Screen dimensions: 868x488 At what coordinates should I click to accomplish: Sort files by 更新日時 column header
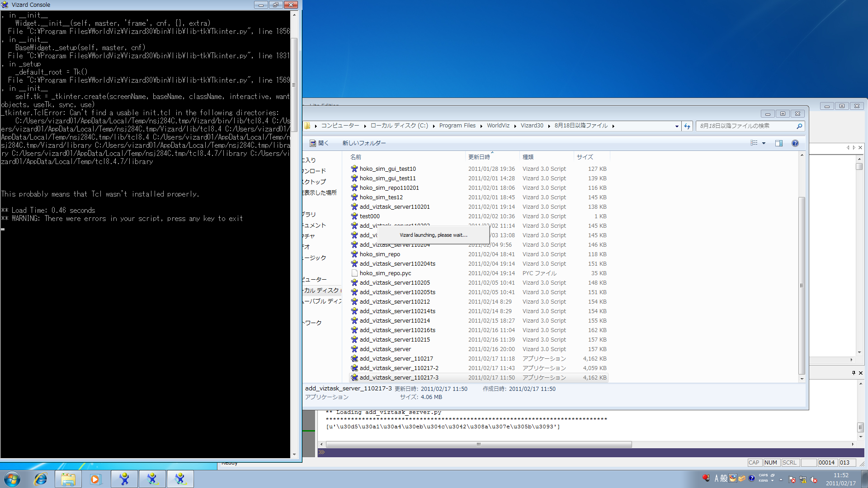click(479, 157)
